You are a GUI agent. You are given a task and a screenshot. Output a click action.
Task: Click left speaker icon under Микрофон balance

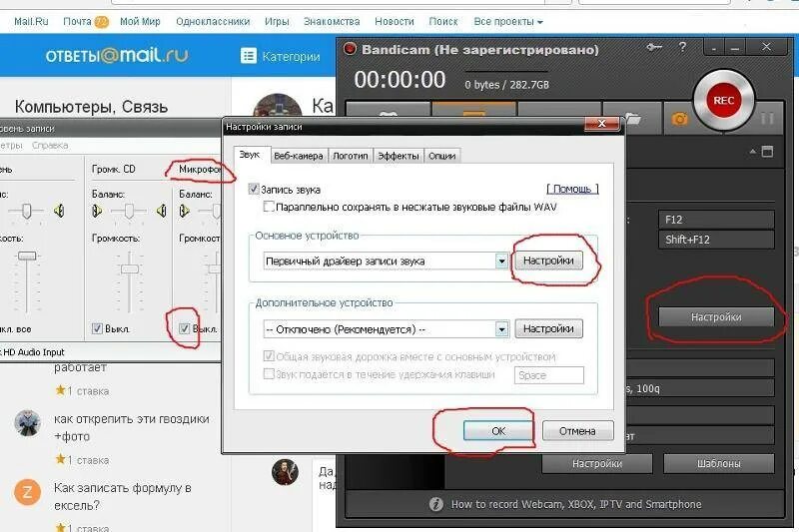pyautogui.click(x=184, y=211)
